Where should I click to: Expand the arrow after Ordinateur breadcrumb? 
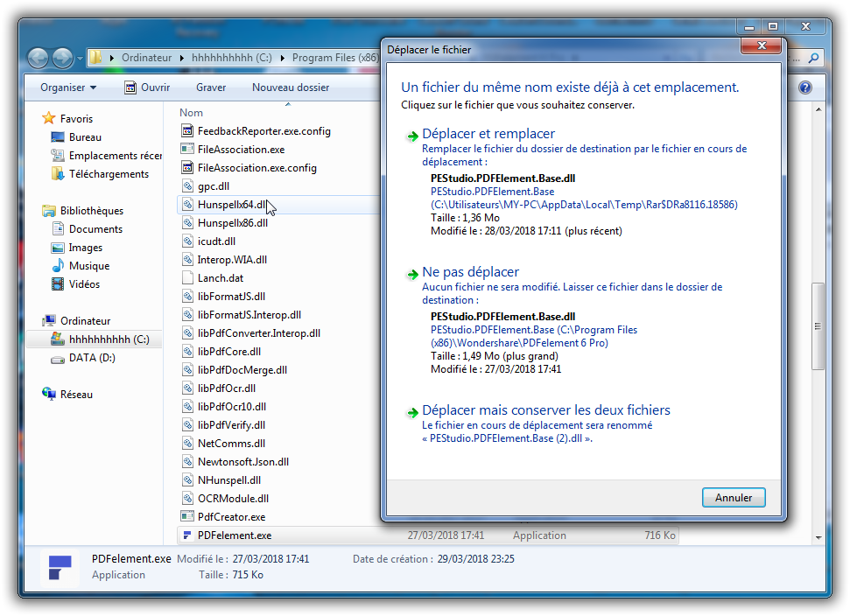(x=181, y=58)
